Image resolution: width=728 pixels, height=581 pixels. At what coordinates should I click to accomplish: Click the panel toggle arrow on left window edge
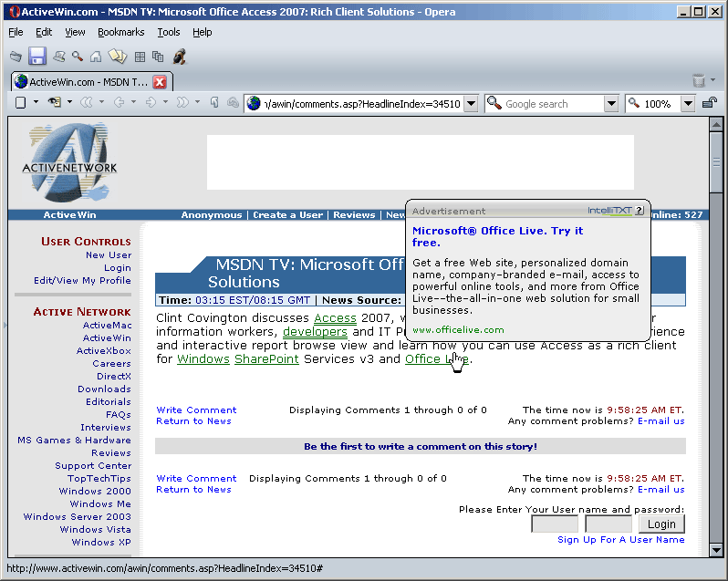point(5,325)
